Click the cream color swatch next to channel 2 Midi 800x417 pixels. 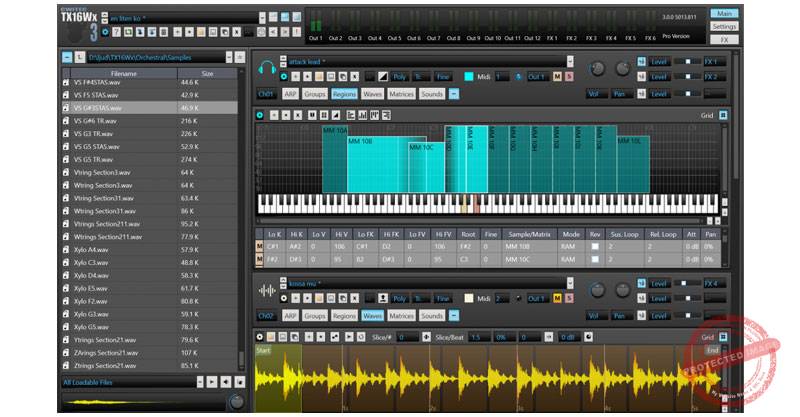click(x=469, y=298)
